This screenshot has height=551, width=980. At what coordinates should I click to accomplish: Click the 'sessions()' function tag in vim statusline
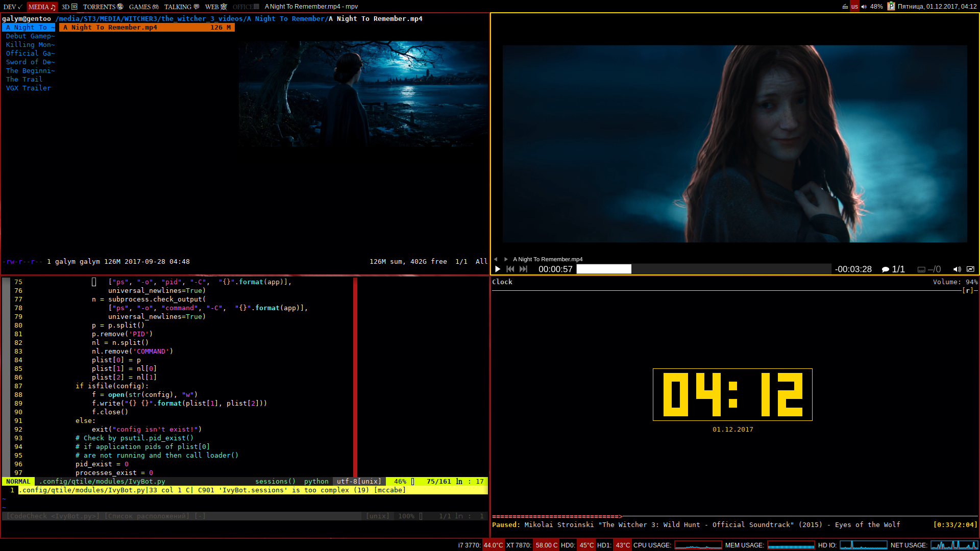coord(275,482)
